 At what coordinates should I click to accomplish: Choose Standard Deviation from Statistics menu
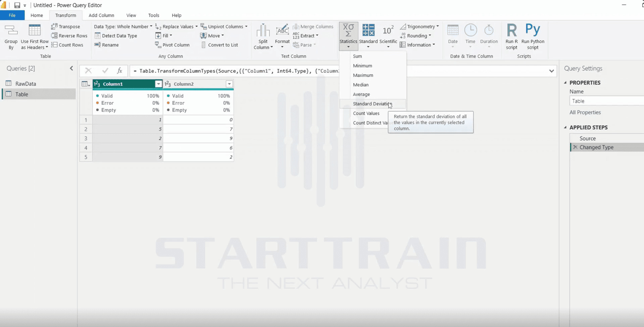pyautogui.click(x=373, y=104)
